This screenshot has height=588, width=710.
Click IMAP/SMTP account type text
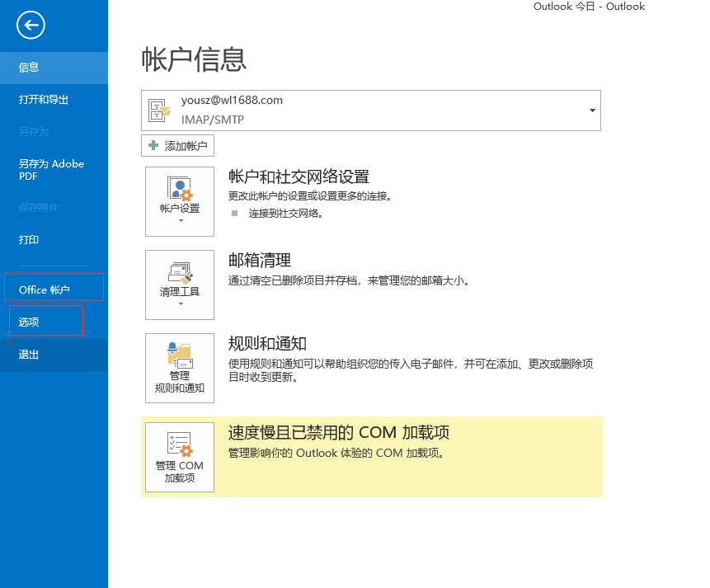pyautogui.click(x=213, y=120)
